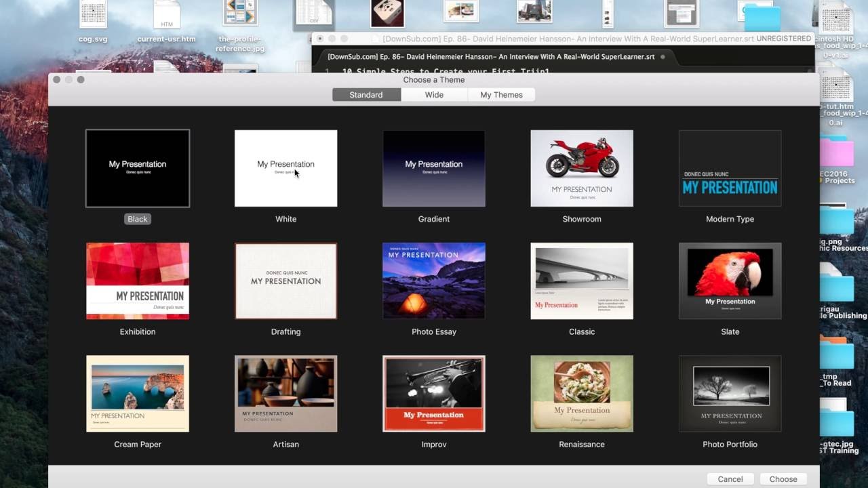This screenshot has height=488, width=868.
Task: Select the Classic theme with bridge photo
Action: [x=582, y=281]
